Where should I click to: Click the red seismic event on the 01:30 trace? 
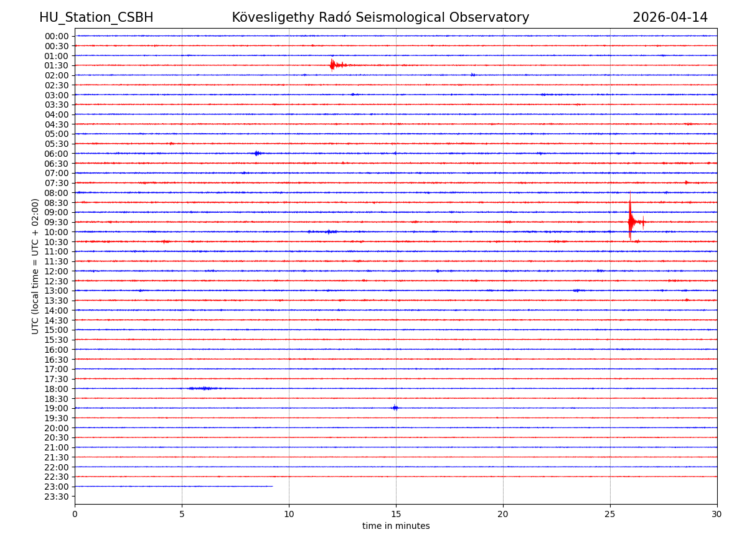point(333,65)
